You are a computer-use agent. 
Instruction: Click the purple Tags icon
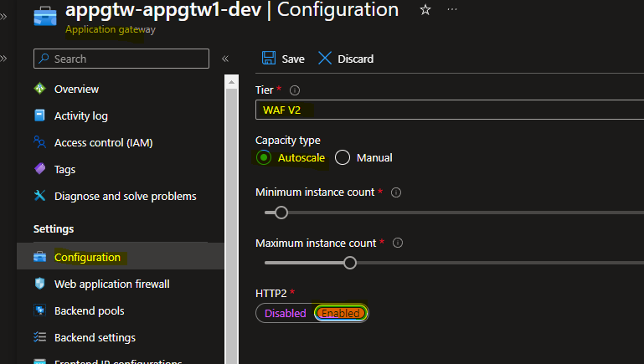coord(40,169)
